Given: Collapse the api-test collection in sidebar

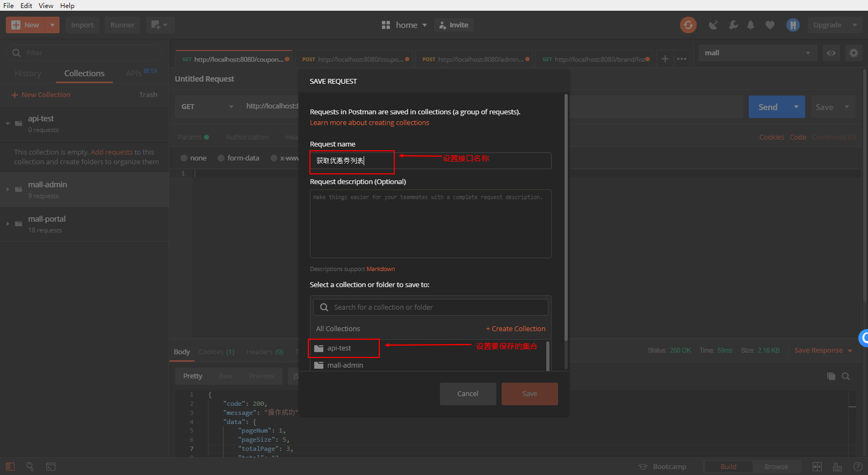Looking at the screenshot, I should (8, 123).
